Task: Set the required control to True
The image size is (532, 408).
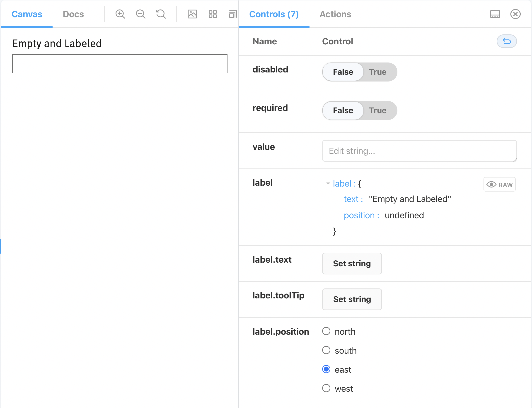Action: tap(378, 110)
